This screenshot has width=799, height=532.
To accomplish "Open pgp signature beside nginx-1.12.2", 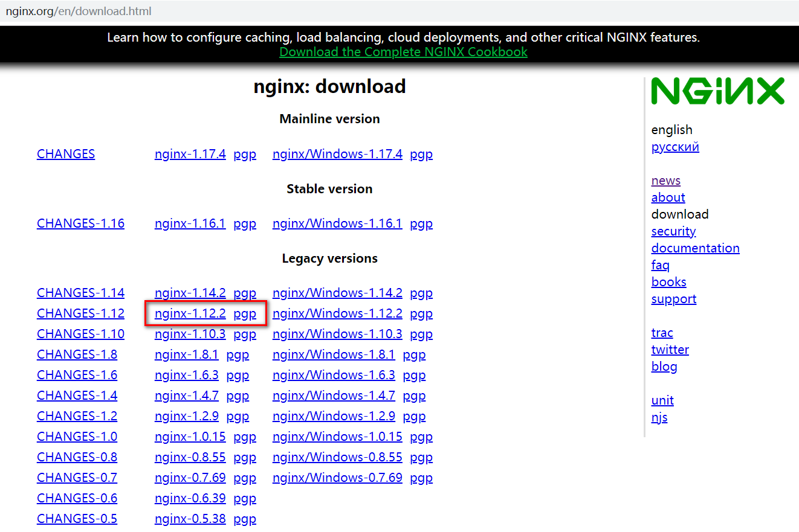I will click(x=245, y=314).
